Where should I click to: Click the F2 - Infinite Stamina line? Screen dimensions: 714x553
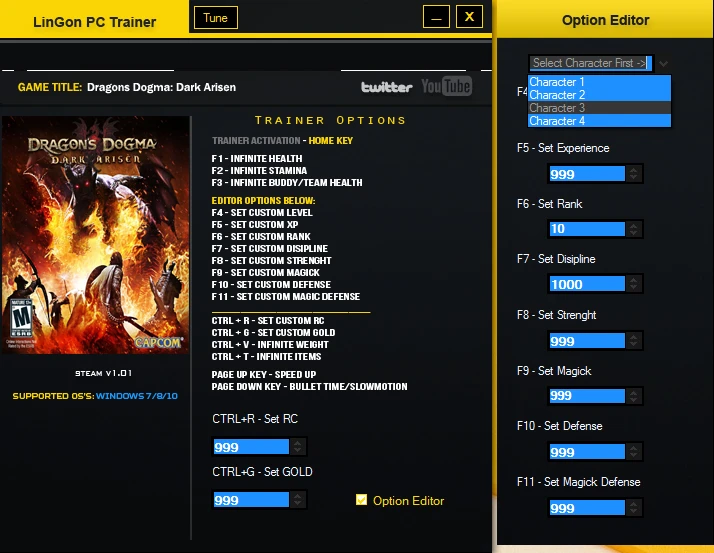(x=259, y=170)
